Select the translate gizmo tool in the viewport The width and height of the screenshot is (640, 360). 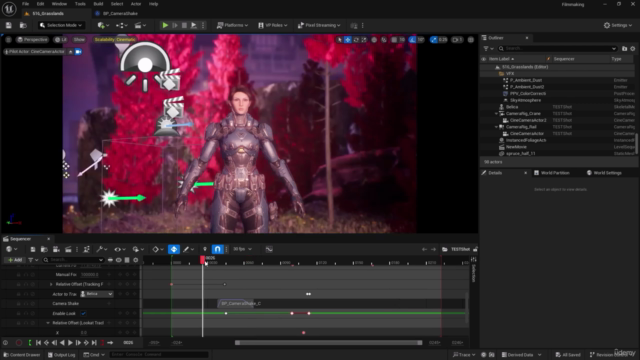pos(348,40)
